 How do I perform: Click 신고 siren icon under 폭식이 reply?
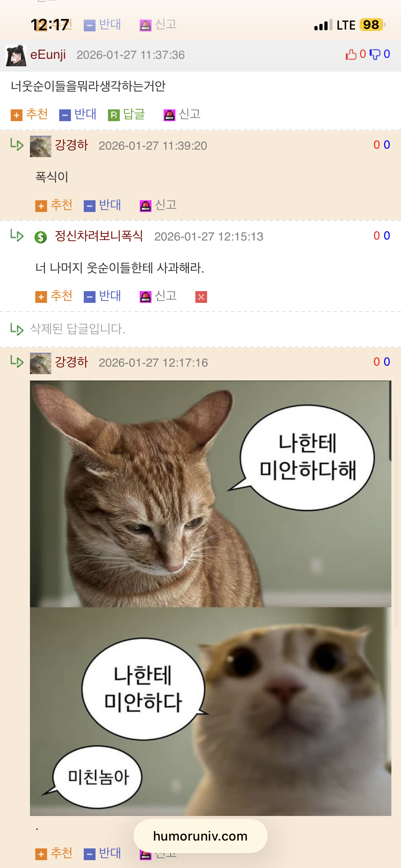(145, 206)
